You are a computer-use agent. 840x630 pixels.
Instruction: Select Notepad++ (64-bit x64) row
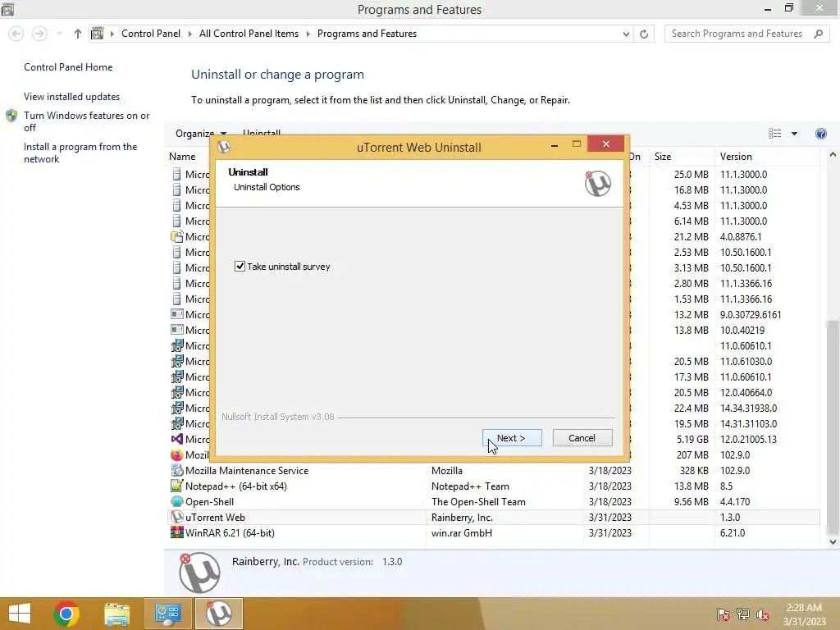click(492, 486)
